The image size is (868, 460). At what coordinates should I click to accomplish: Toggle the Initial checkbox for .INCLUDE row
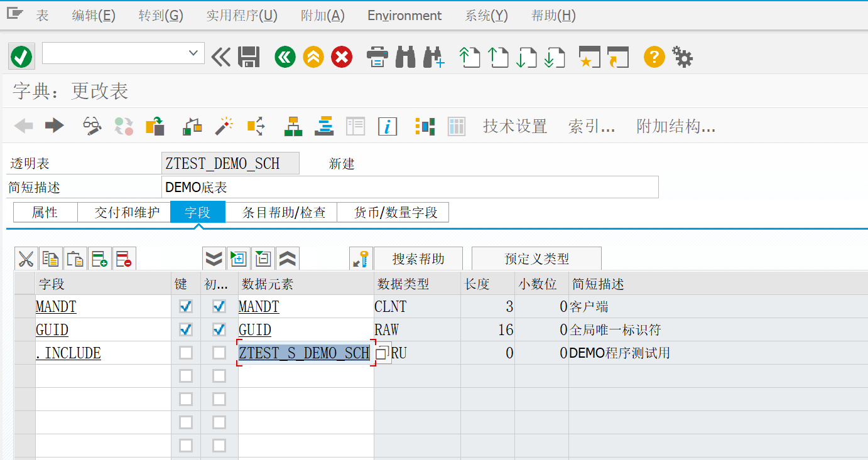click(219, 353)
